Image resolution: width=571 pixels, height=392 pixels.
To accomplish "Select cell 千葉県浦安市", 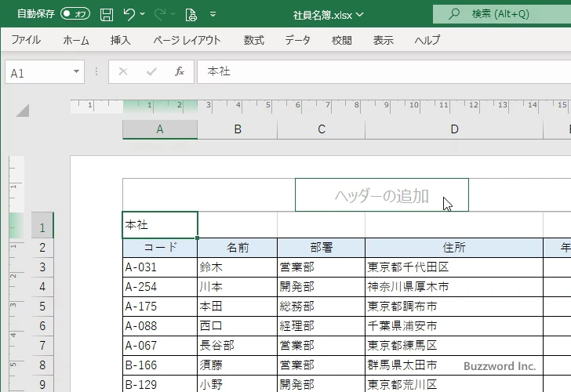I will click(x=454, y=326).
